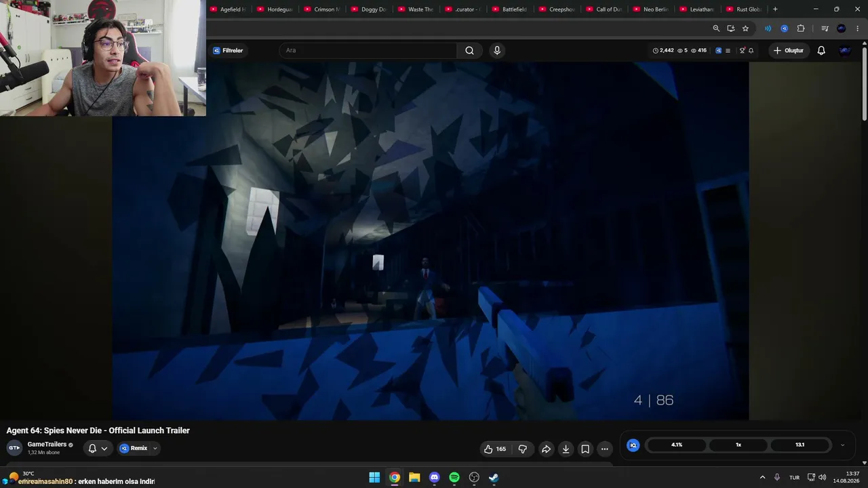Select the Battlefield browser tab
The image size is (868, 488).
[x=509, y=9]
